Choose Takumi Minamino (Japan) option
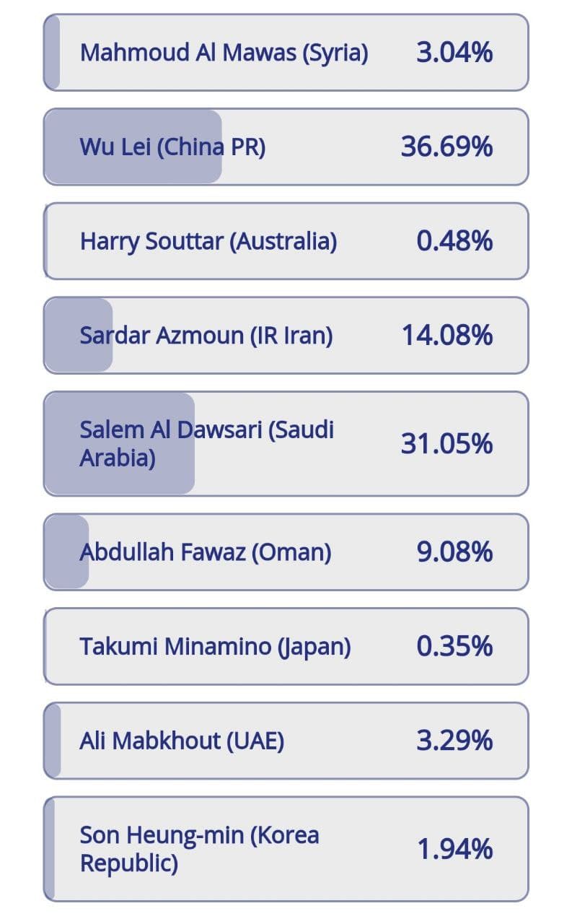This screenshot has width=572, height=924. [x=286, y=647]
